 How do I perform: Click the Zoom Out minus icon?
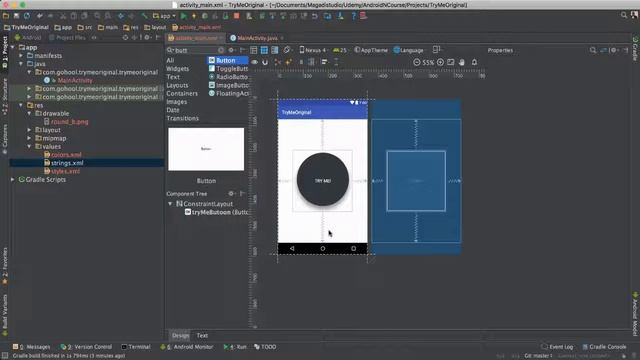click(416, 62)
